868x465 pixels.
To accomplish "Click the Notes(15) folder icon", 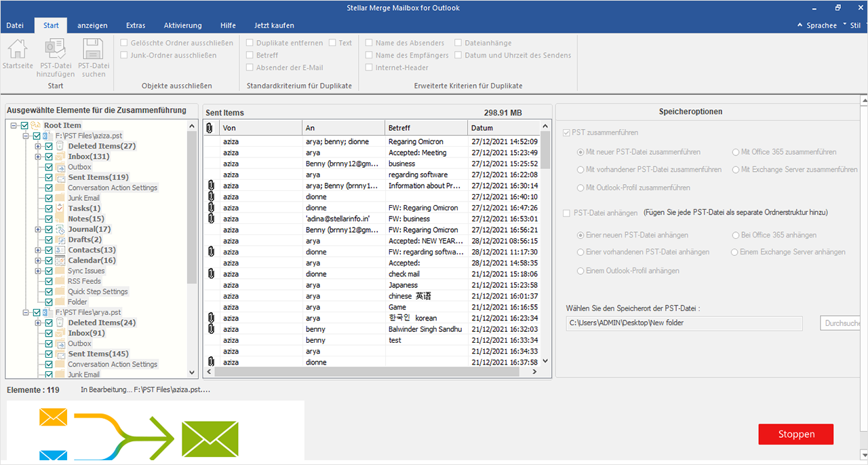I will point(60,219).
